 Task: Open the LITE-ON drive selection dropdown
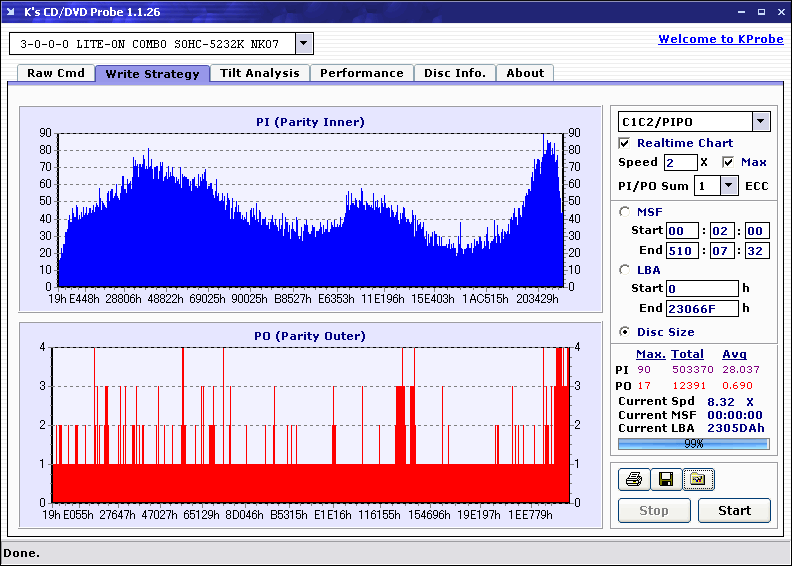coord(305,44)
